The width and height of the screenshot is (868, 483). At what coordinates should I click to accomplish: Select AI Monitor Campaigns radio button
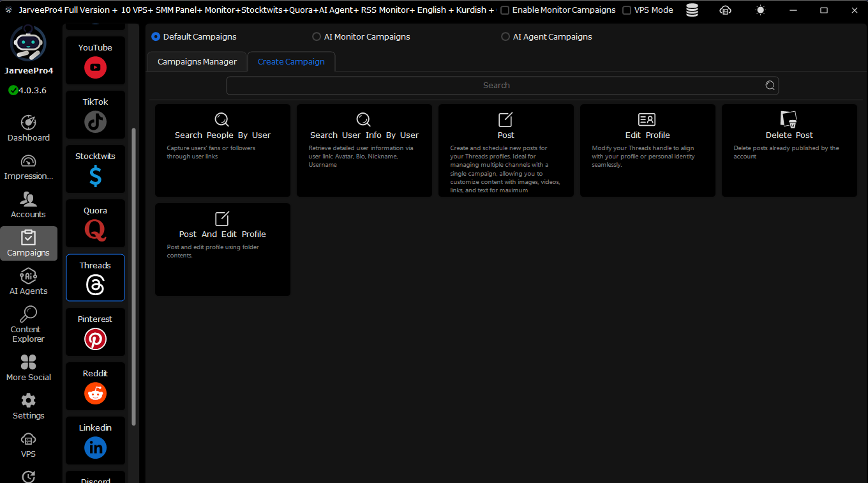coord(317,37)
